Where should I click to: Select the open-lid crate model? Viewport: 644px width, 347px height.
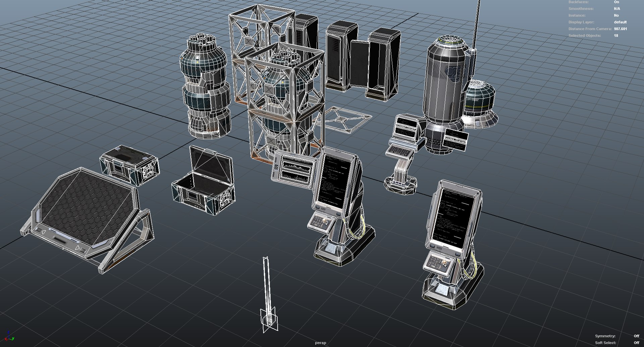point(204,181)
